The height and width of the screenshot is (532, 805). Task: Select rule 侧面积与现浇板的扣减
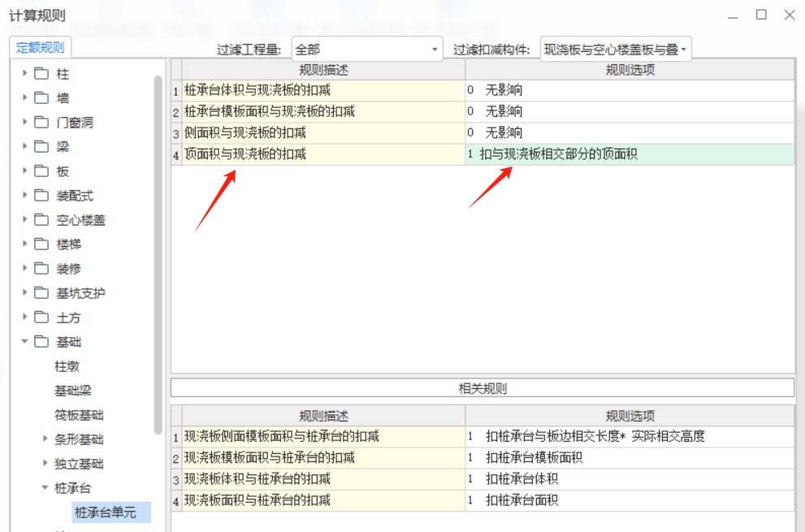323,133
